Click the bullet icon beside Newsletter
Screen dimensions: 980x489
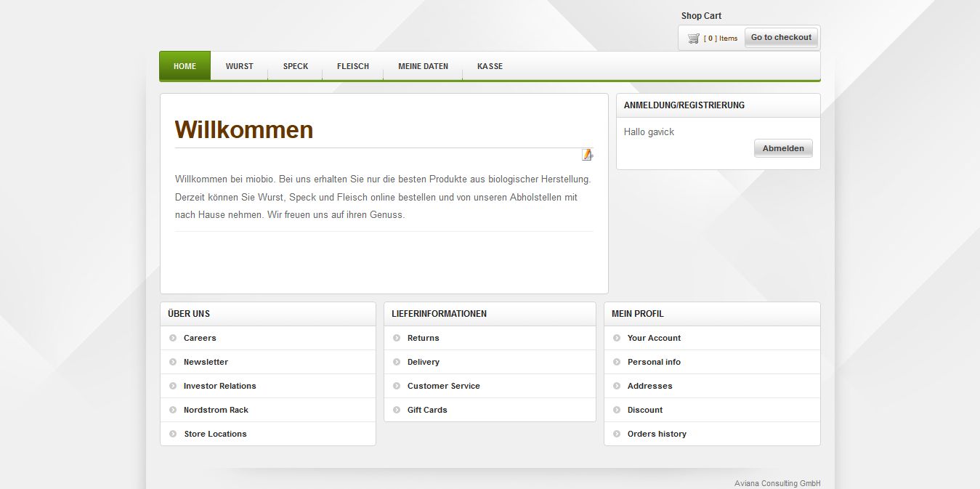173,362
